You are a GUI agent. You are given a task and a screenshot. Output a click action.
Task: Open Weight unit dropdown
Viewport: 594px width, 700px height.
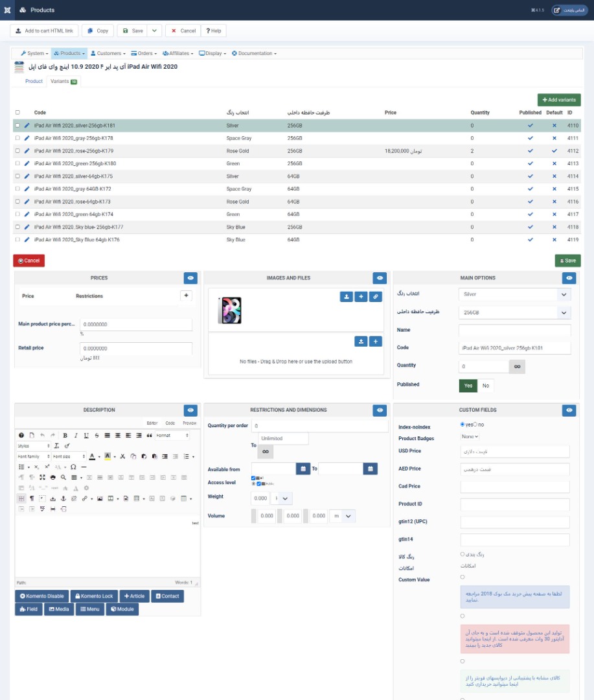[x=282, y=498]
